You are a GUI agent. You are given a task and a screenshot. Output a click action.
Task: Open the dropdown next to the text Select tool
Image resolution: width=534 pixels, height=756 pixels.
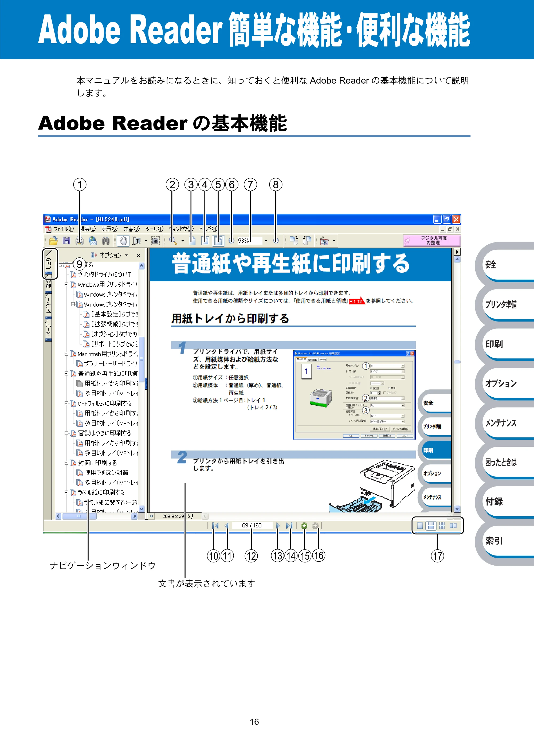[x=146, y=241]
